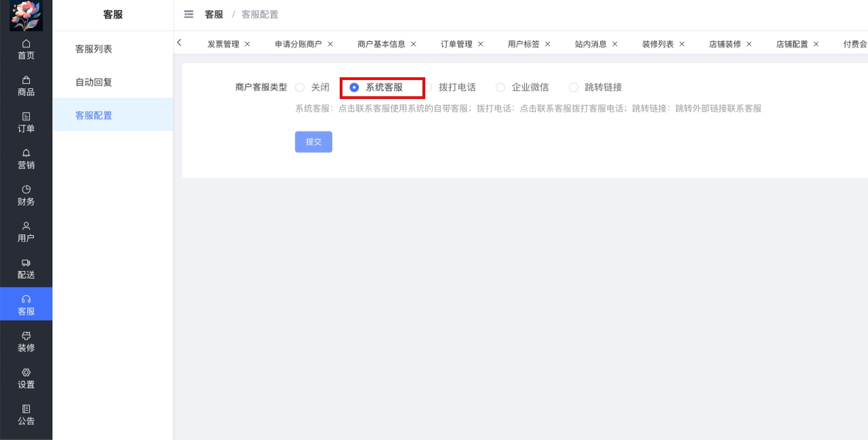Open the 自动回复 menu item
868x440 pixels.
click(x=94, y=82)
